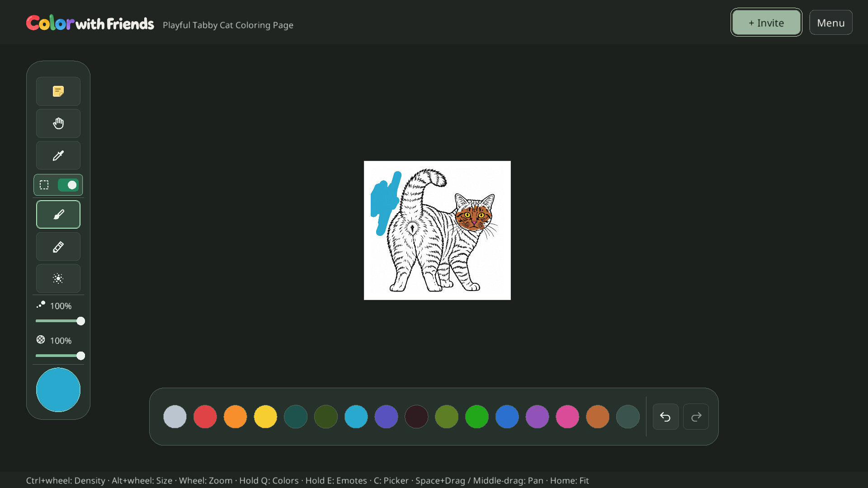This screenshot has height=488, width=868.
Task: Pick the purple palette color
Action: coord(537,417)
